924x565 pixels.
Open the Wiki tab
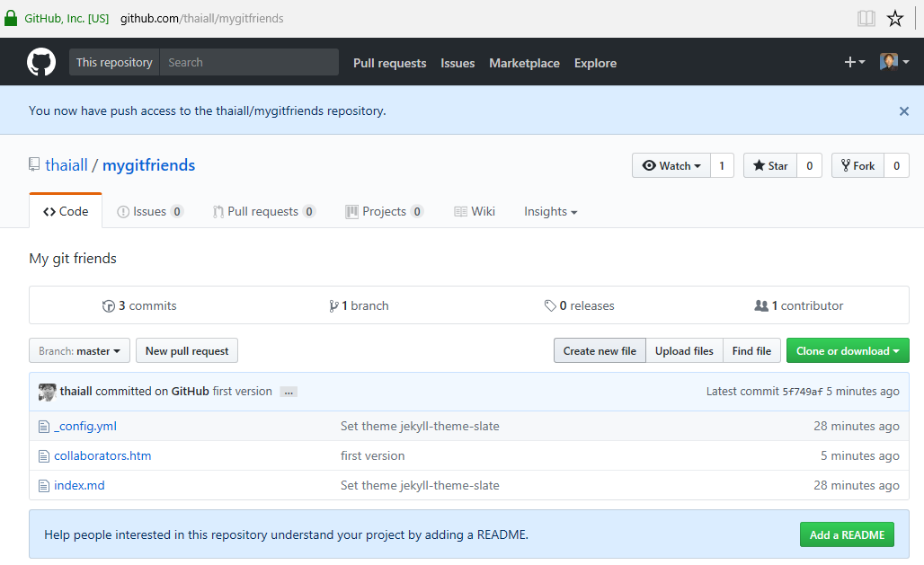point(475,211)
